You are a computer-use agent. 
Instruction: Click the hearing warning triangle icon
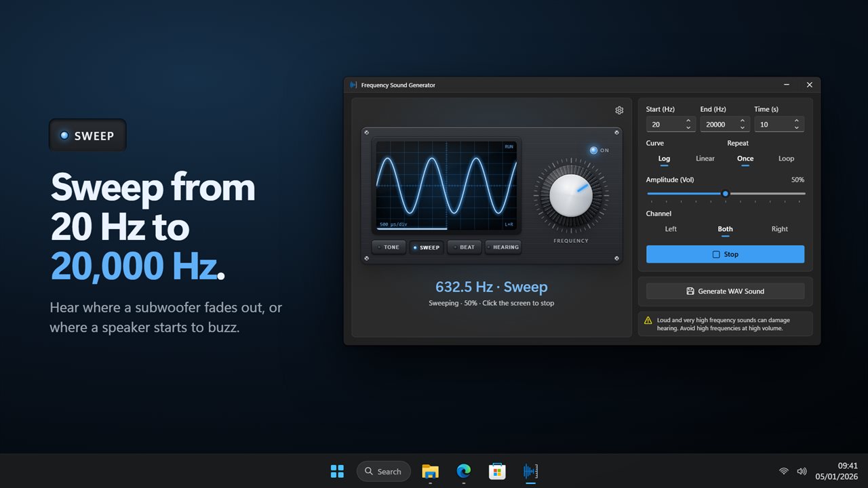coord(648,320)
